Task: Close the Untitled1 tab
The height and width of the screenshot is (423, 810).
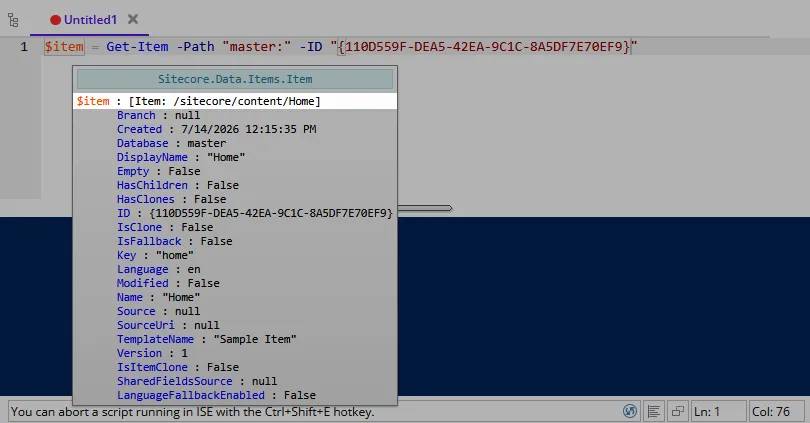Action: click(133, 19)
